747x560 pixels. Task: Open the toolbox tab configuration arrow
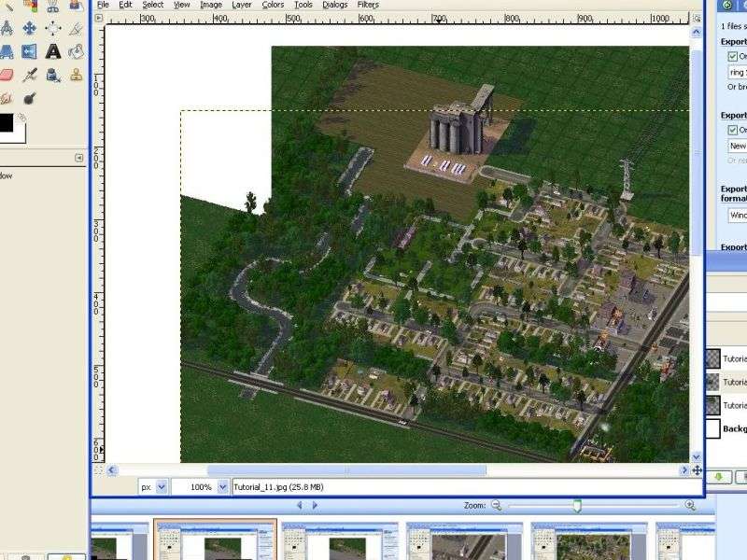coord(78,159)
